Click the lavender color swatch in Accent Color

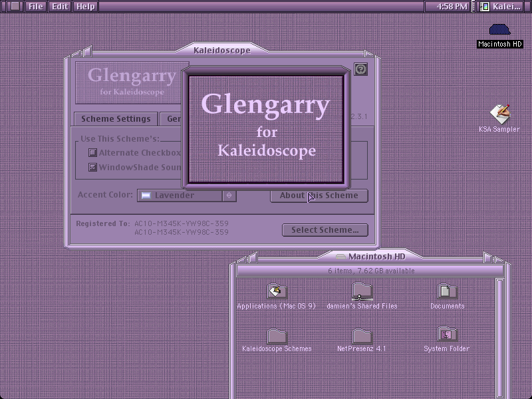[x=146, y=196]
